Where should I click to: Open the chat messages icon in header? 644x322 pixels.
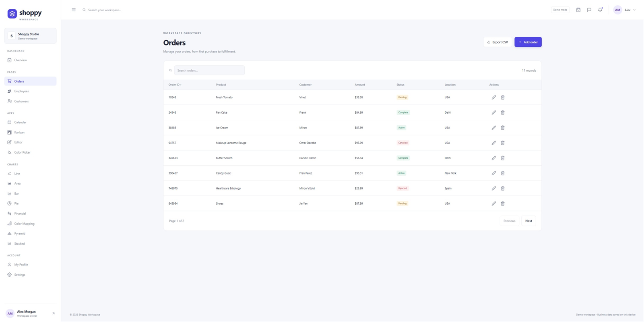(589, 10)
